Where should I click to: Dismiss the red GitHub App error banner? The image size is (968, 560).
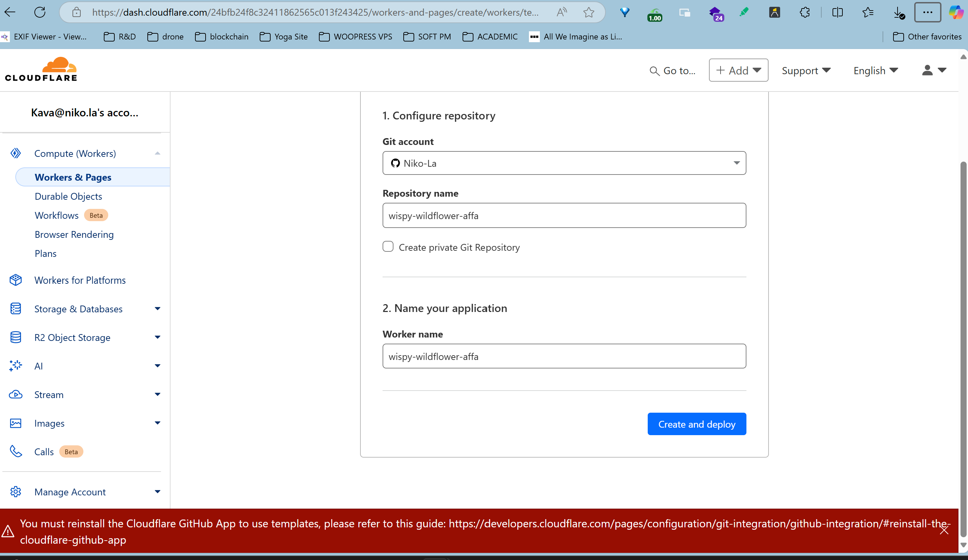coord(944,531)
